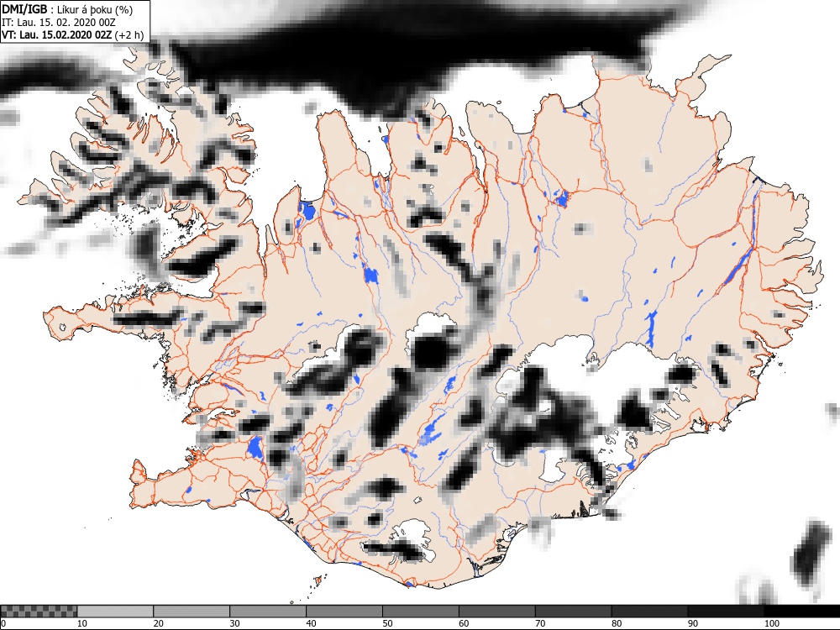
Task: Click the legend label '30'
Action: [234, 623]
